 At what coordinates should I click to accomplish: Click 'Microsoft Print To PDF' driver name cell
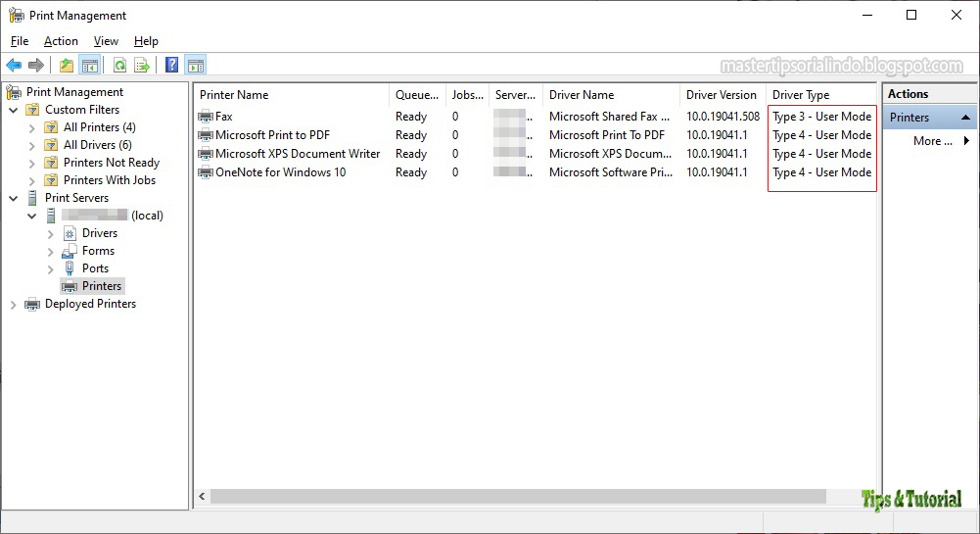(607, 135)
